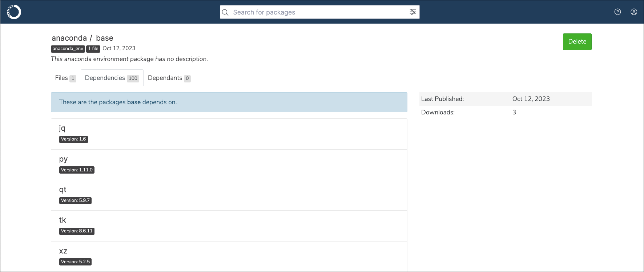This screenshot has height=272, width=644.
Task: Click the Version: 5.9.7 badge
Action: tap(75, 200)
